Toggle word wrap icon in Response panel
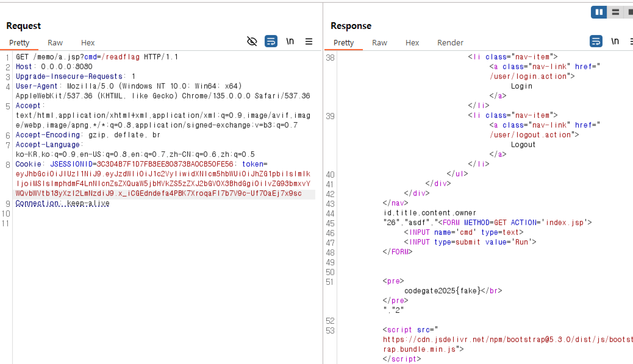This screenshot has width=633, height=364. tap(596, 41)
